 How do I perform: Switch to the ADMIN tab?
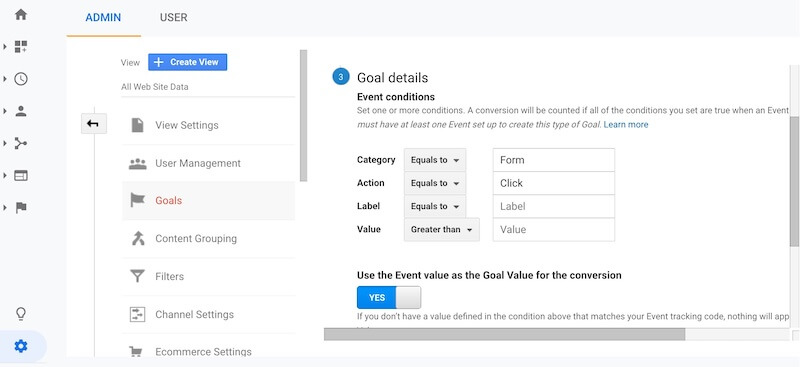click(x=103, y=17)
